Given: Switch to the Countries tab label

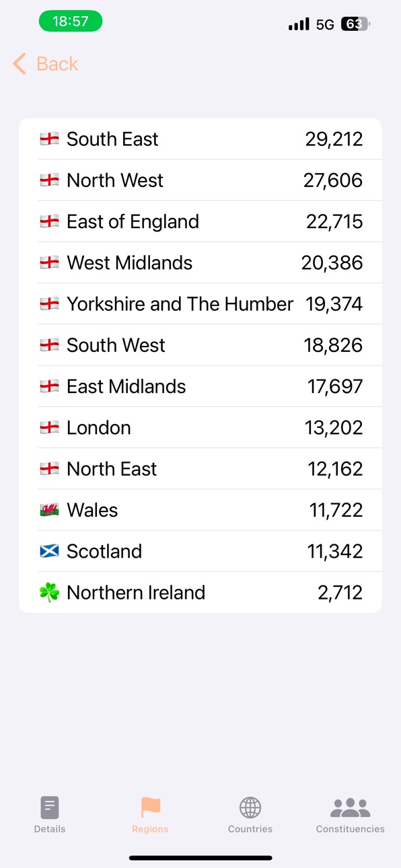Looking at the screenshot, I should point(250,829).
